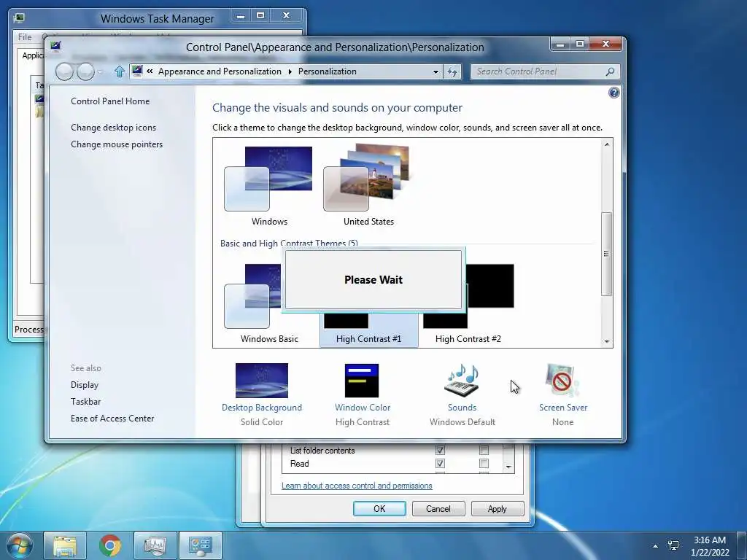Click the blue help question-mark icon
Screen dimensions: 747x560
click(614, 93)
